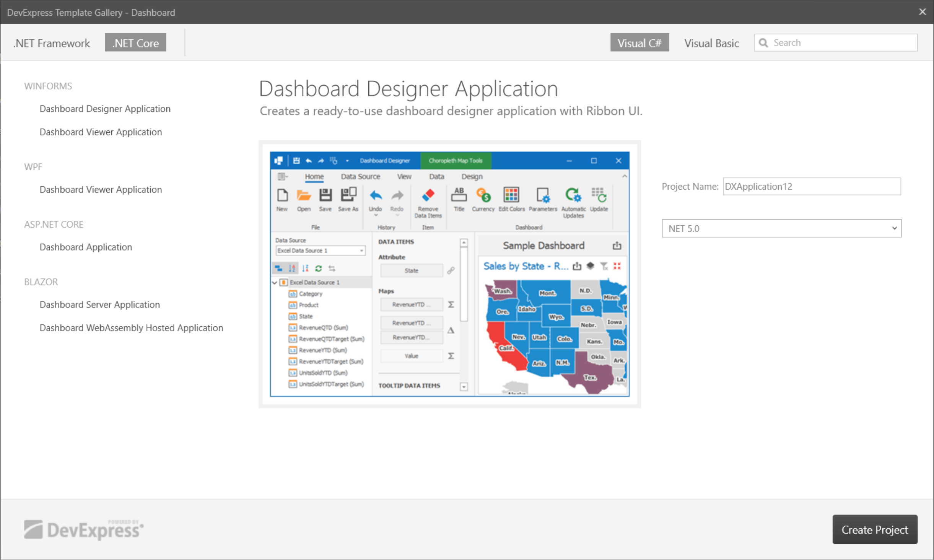
Task: Close the Template Gallery window
Action: click(922, 12)
